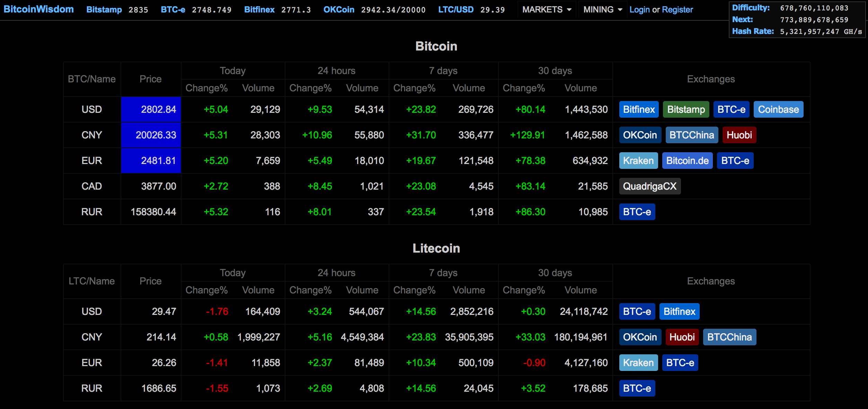
Task: Open LTC/USD ticker in header
Action: (x=455, y=10)
